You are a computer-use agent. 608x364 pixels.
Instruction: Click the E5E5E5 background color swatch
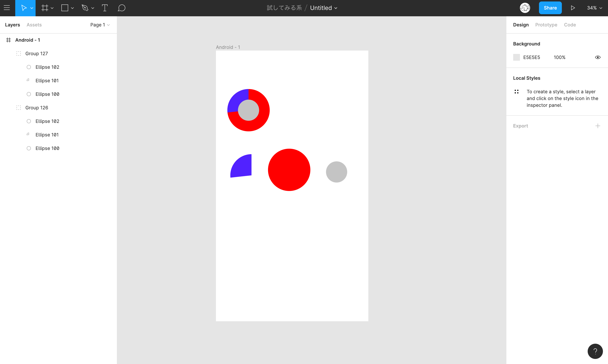tap(517, 57)
